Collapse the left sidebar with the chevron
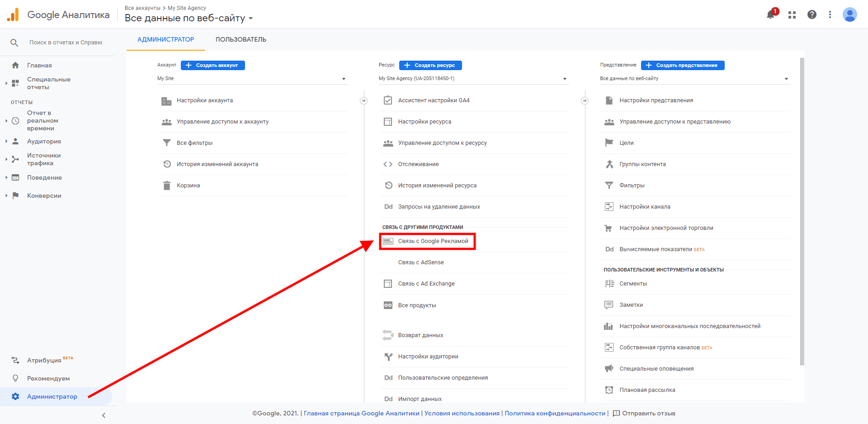The height and width of the screenshot is (424, 868). [104, 415]
